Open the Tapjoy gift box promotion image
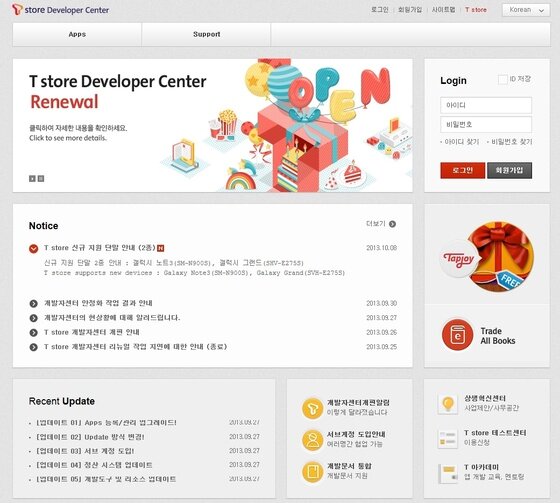560x503 pixels. 502,257
